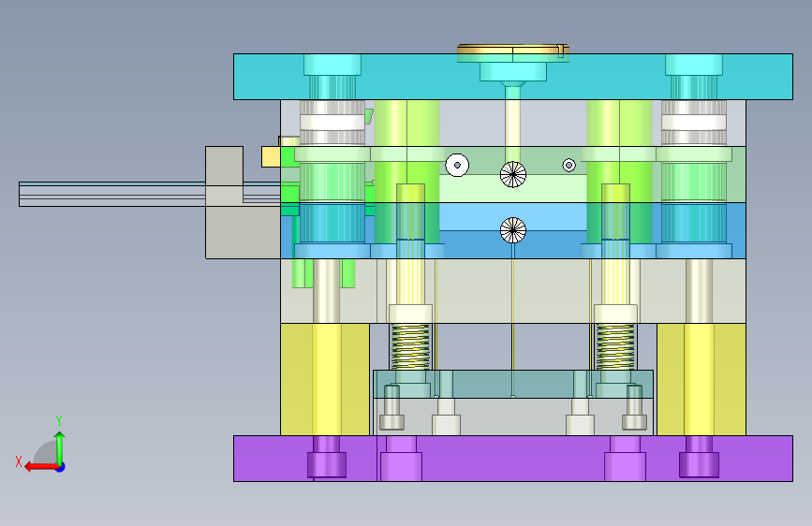Click the green Y axis arrow of triad
Viewport: 812px width, 526px height.
[60, 446]
